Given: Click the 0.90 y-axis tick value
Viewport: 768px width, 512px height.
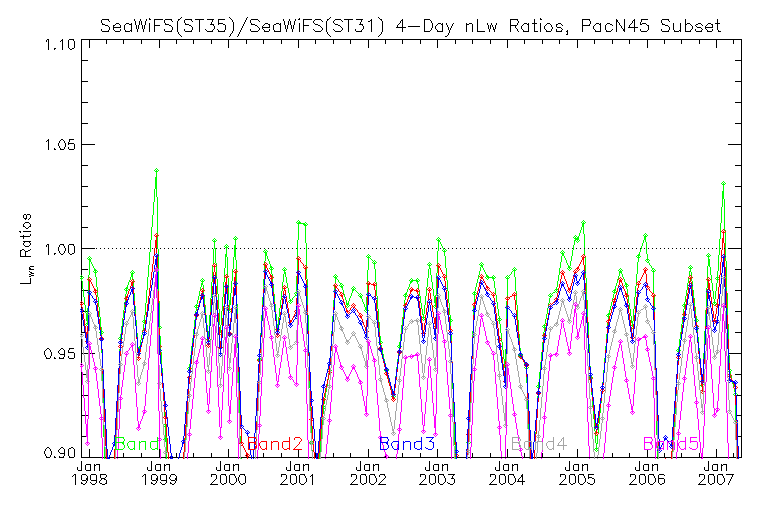Looking at the screenshot, I should [59, 452].
